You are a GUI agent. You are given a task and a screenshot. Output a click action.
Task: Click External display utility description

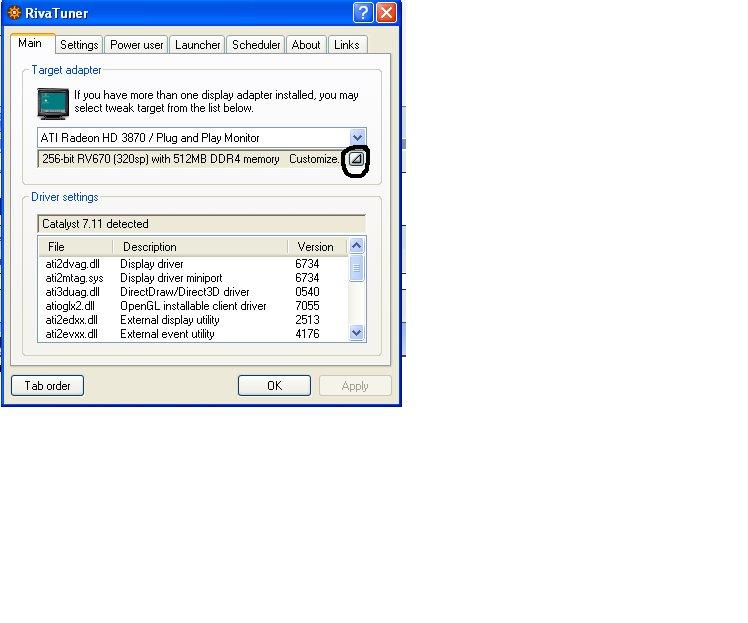point(170,320)
